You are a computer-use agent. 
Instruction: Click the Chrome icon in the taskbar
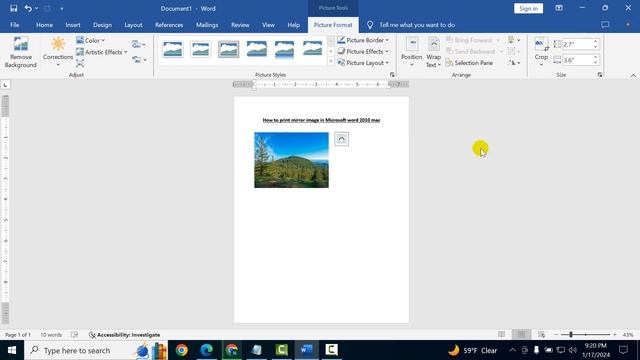[x=182, y=350]
